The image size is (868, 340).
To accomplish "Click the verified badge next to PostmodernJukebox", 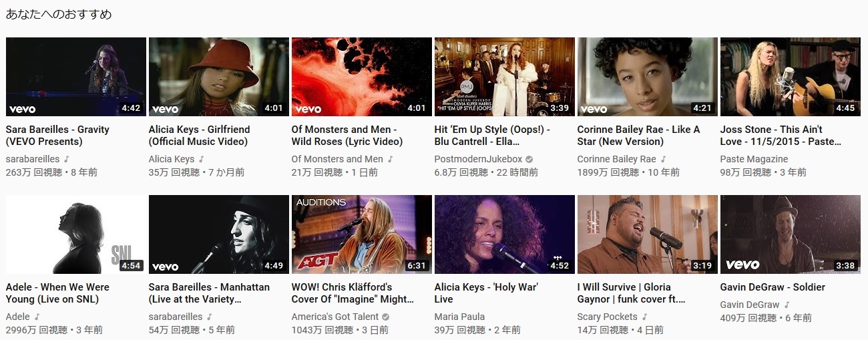I will [x=529, y=160].
